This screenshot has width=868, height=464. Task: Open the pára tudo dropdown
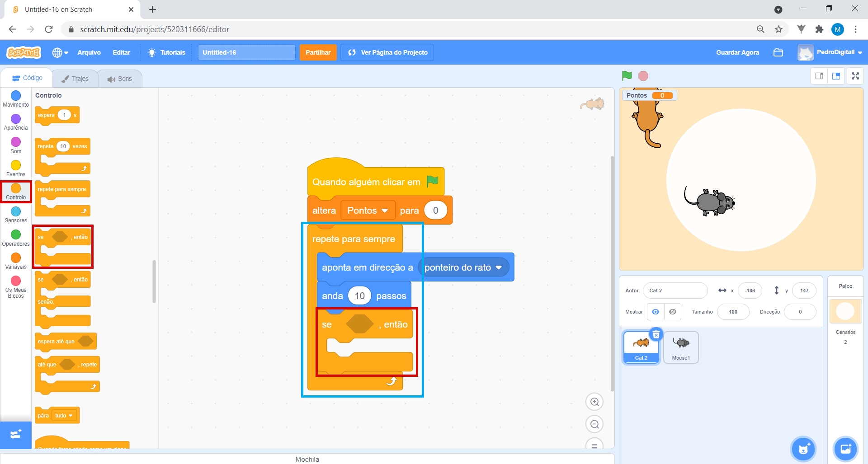click(64, 416)
